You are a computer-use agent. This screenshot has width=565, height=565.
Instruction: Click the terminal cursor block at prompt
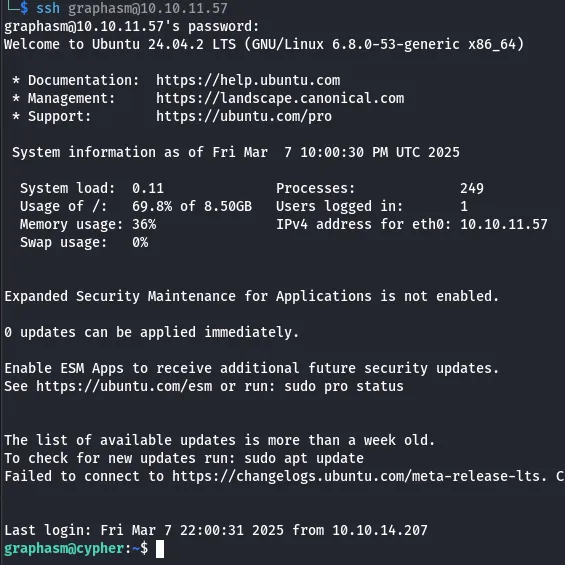click(160, 549)
